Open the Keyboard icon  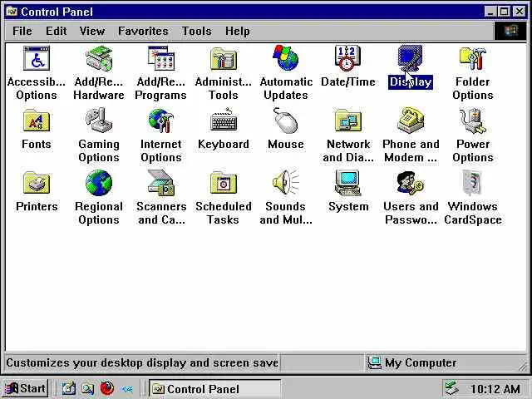tap(224, 120)
